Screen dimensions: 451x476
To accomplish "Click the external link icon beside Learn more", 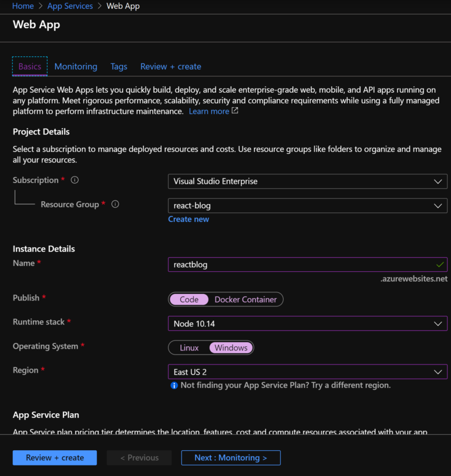I will [234, 111].
